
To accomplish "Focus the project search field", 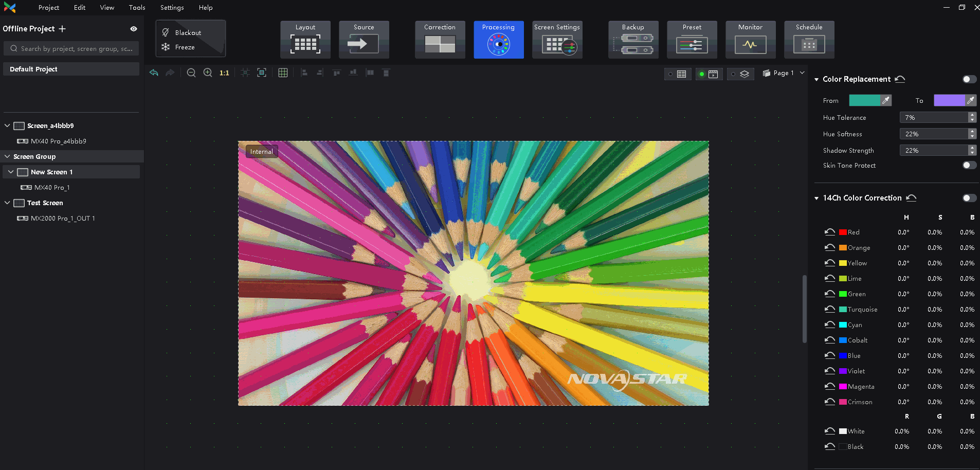I will click(x=71, y=48).
